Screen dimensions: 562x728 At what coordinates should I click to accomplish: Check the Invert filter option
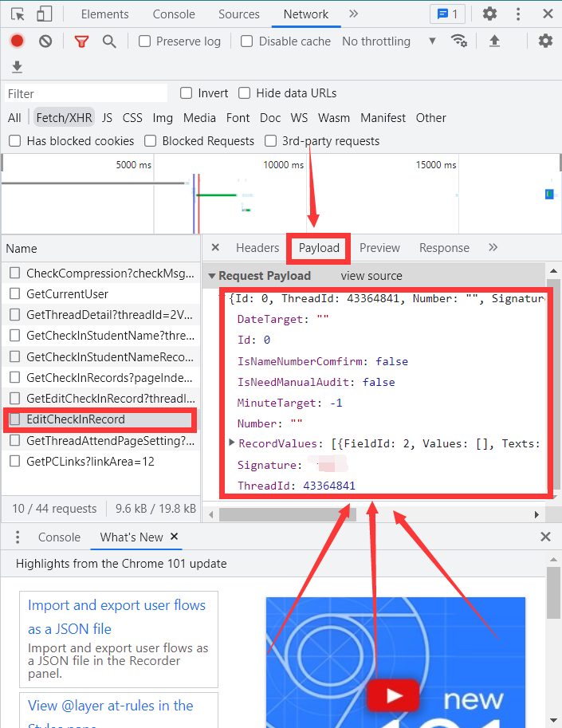(186, 92)
